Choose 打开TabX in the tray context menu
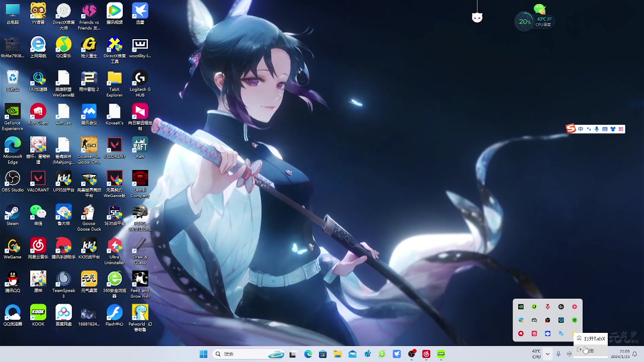Viewport: 644px width, 362px height. click(x=591, y=338)
